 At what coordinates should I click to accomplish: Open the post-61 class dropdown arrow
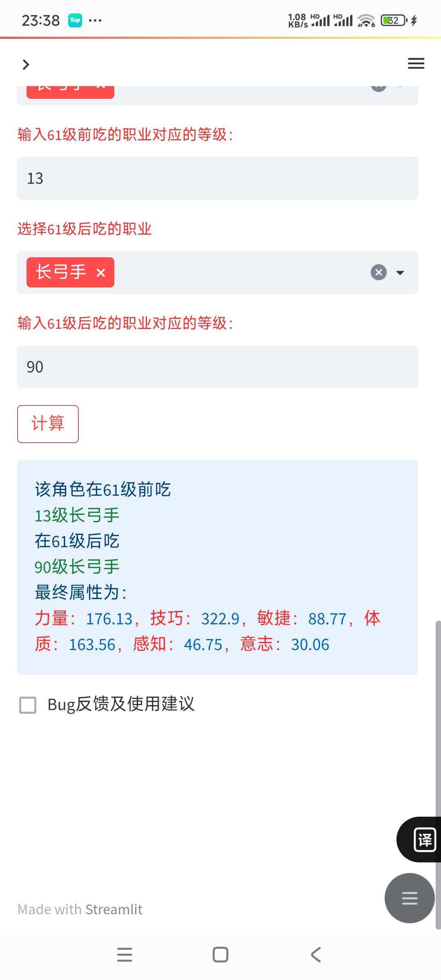[x=400, y=273]
